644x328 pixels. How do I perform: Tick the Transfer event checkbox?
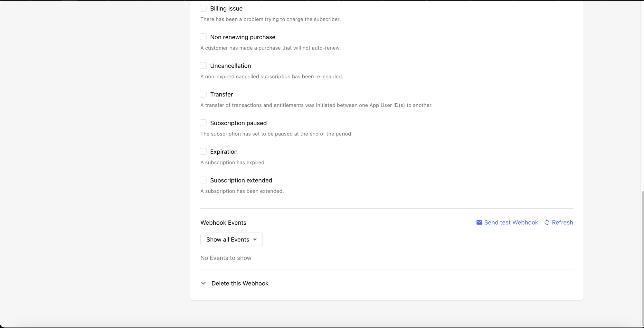click(203, 94)
